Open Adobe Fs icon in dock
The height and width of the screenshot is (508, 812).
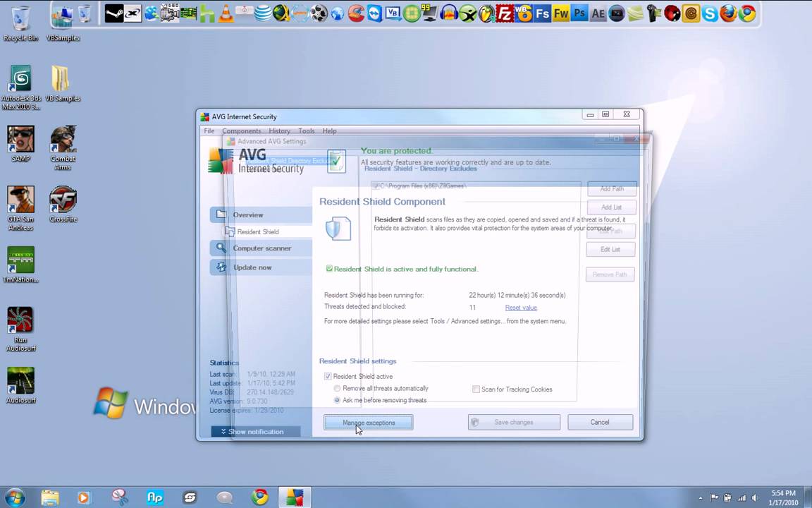click(542, 13)
